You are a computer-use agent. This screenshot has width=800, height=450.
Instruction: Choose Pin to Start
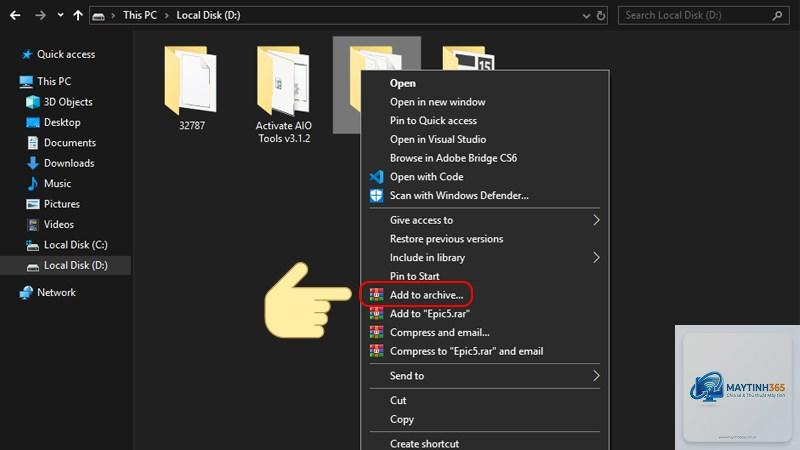tap(414, 276)
